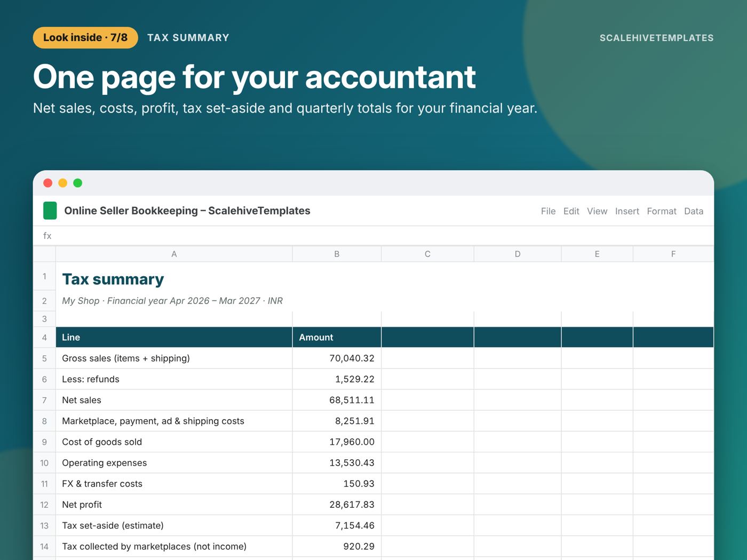
Task: Select the 'Less: refunds' cell
Action: (x=174, y=379)
